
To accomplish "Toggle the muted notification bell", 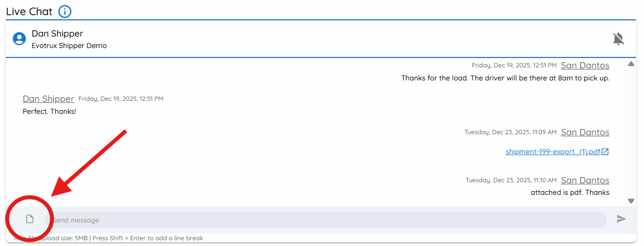I will click(x=618, y=39).
